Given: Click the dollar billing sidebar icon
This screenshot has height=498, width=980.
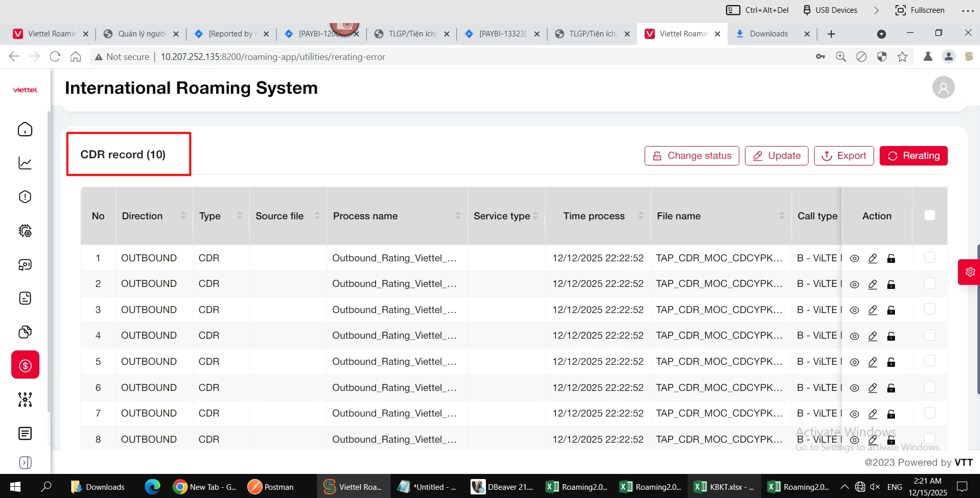Looking at the screenshot, I should tap(25, 365).
